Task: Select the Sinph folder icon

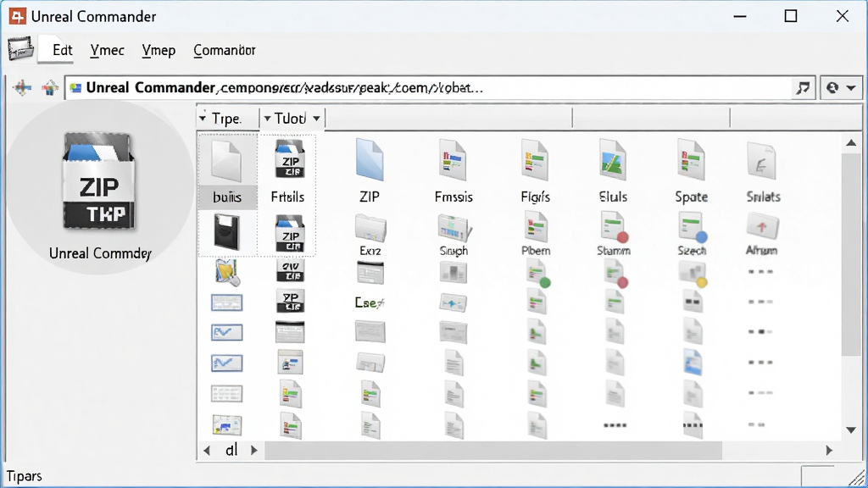Action: pyautogui.click(x=454, y=228)
